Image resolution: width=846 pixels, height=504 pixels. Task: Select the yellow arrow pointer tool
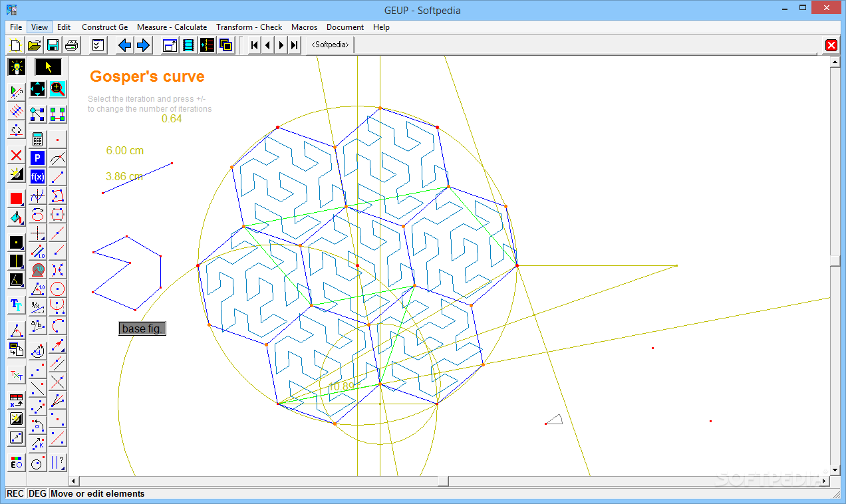pos(48,67)
